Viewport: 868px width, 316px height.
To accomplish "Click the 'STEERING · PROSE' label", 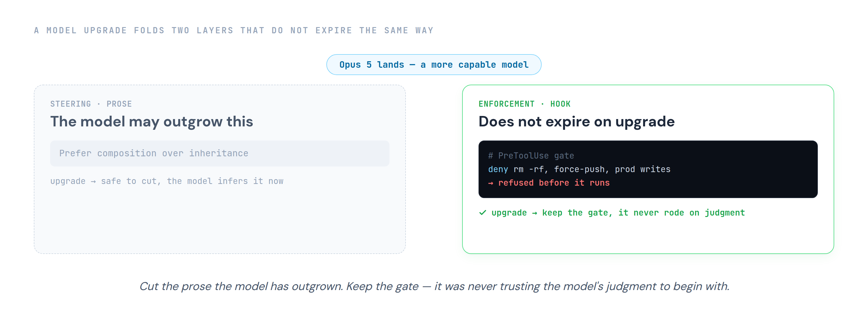I will click(x=91, y=104).
